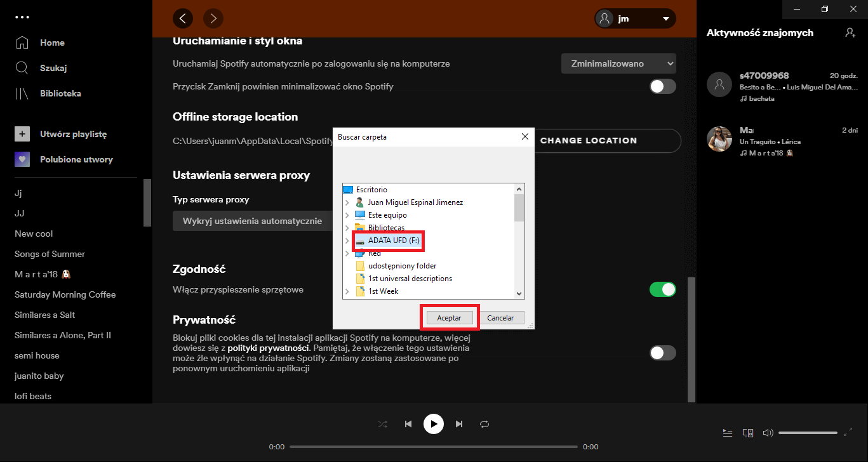Toggle close button minimizes Spotify switch

(663, 86)
